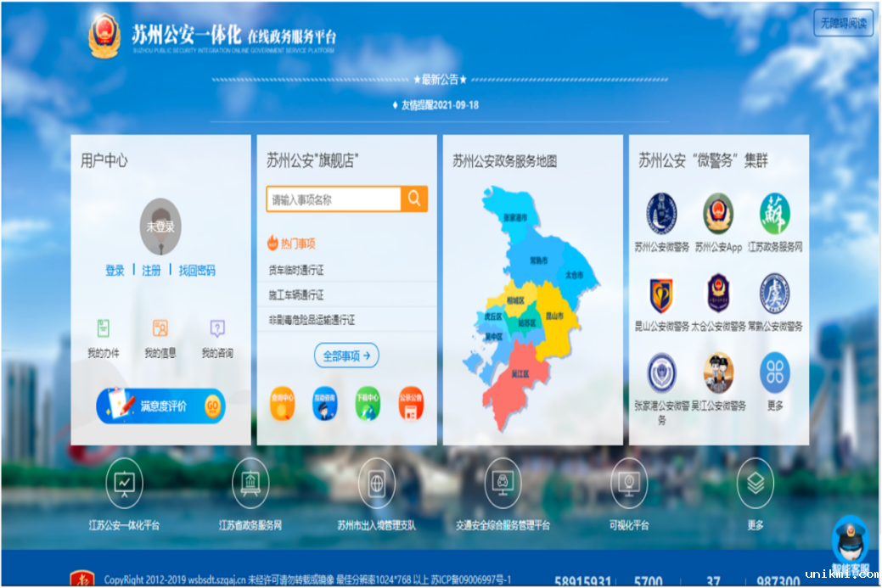Click the red 公示公告 icon
The height and width of the screenshot is (588, 882).
(411, 403)
